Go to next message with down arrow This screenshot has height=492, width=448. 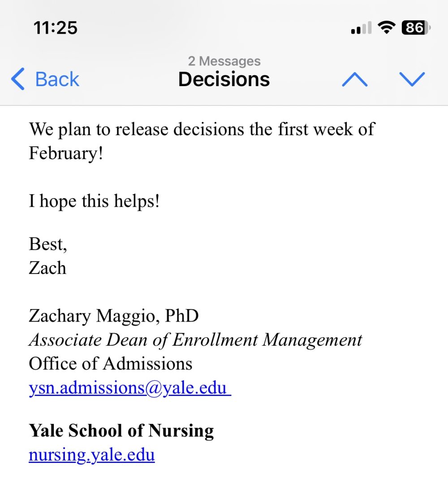click(412, 79)
